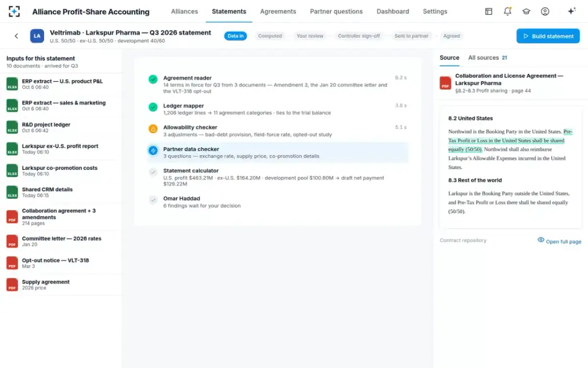Open Settings in top navigation
This screenshot has height=368, width=588.
(435, 11)
